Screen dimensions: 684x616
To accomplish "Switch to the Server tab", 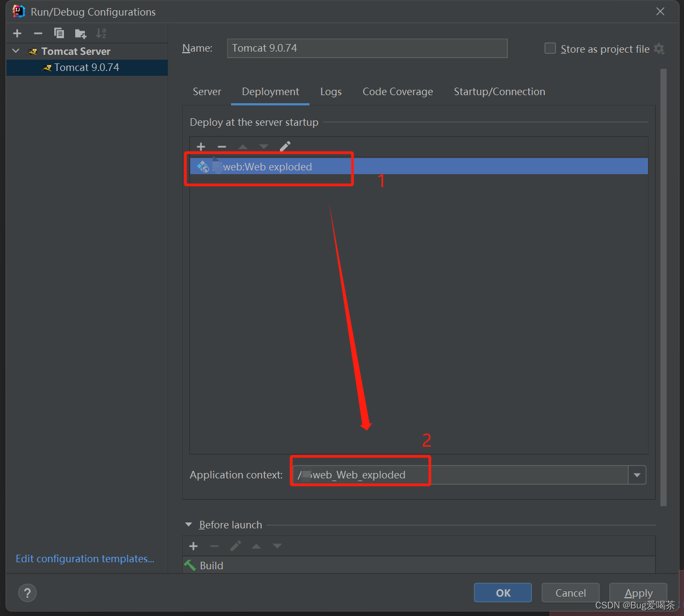I will click(x=207, y=91).
